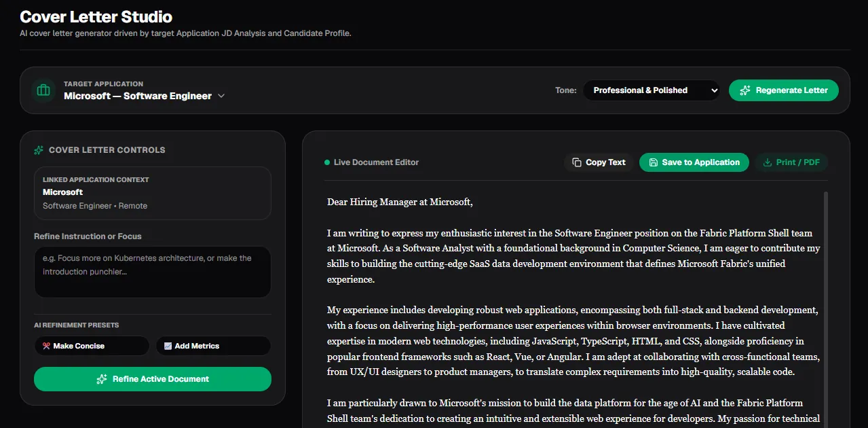The width and height of the screenshot is (868, 428).
Task: Expand the Microsoft — Software Engineer application chevron
Action: tap(221, 96)
